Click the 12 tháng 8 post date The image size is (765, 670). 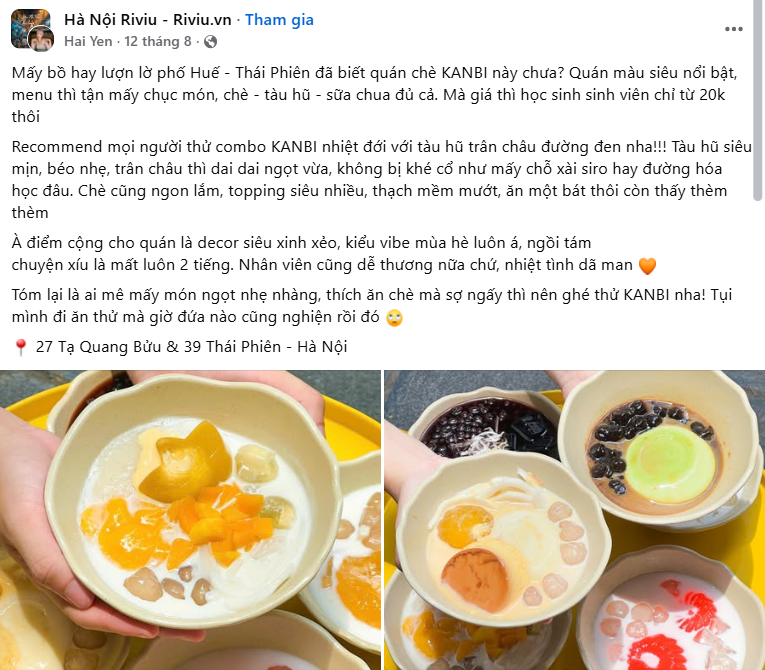[158, 41]
